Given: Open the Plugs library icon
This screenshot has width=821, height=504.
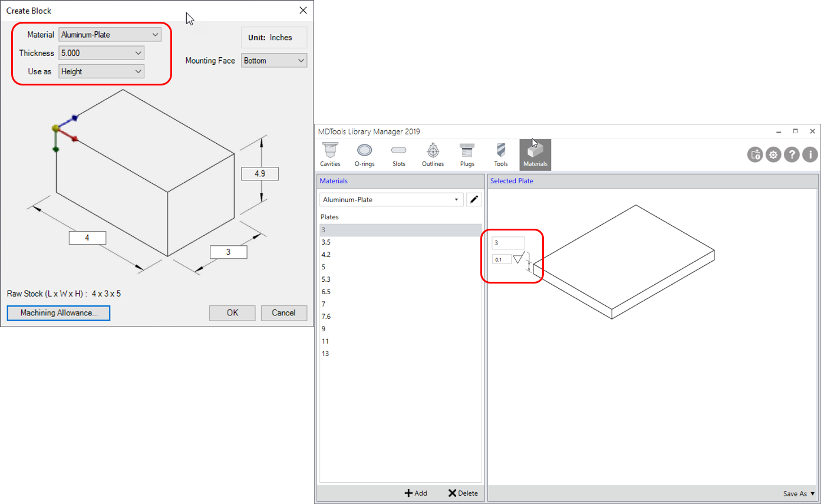Looking at the screenshot, I should pyautogui.click(x=467, y=154).
